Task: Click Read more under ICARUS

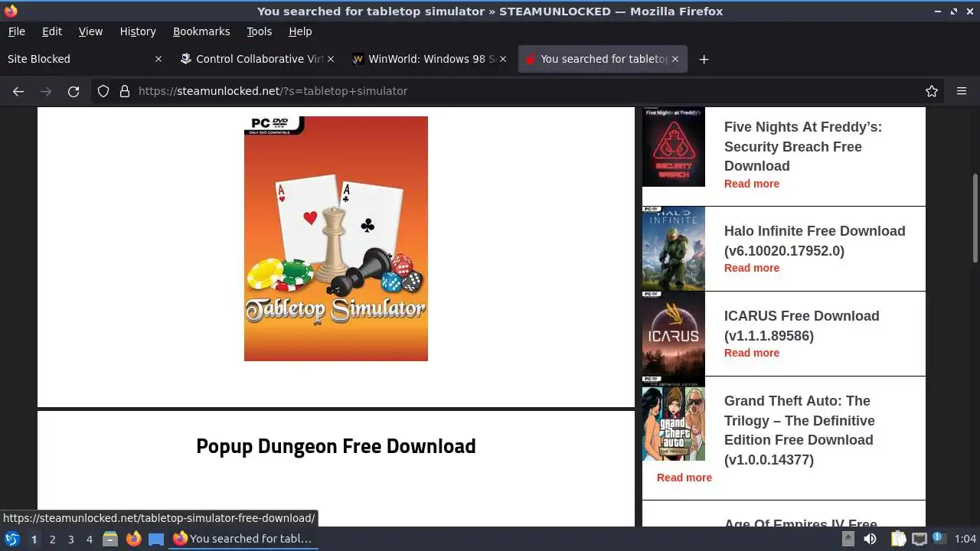Action: tap(752, 353)
